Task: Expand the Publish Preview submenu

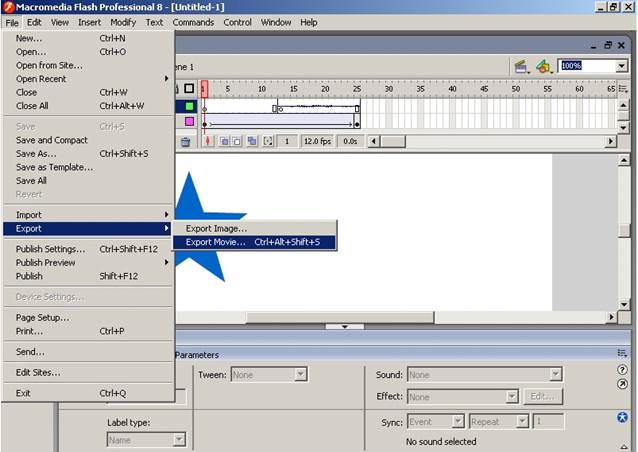Action: coord(89,262)
